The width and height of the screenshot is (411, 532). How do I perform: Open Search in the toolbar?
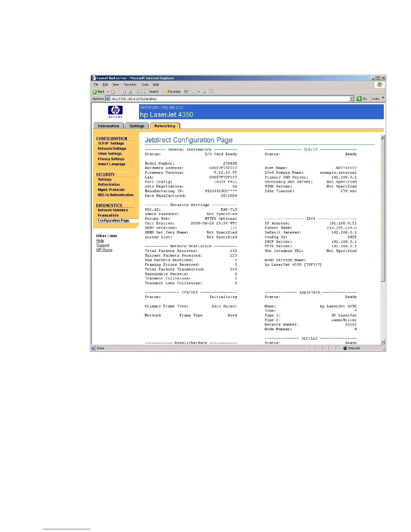pos(151,92)
